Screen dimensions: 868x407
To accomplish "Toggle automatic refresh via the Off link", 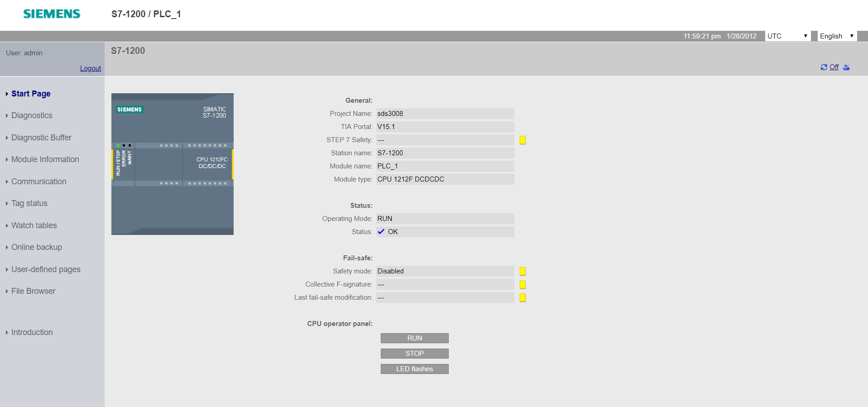I will (834, 67).
